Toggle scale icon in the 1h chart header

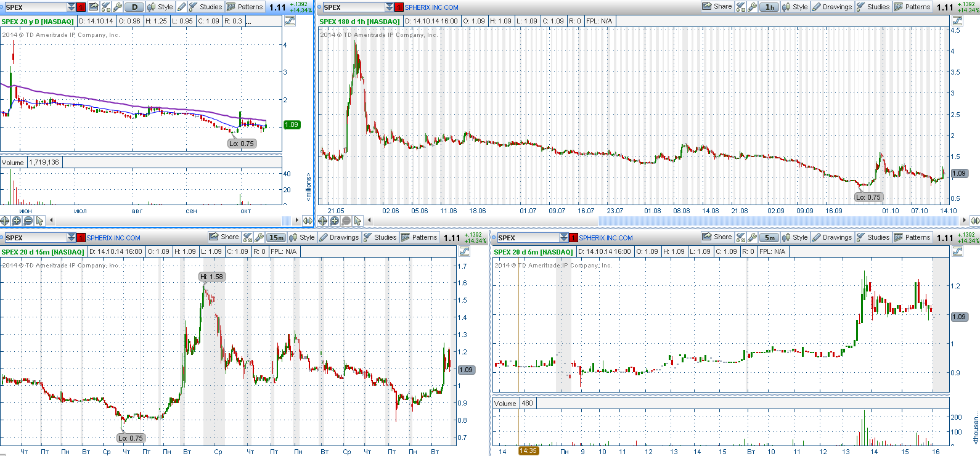[957, 20]
